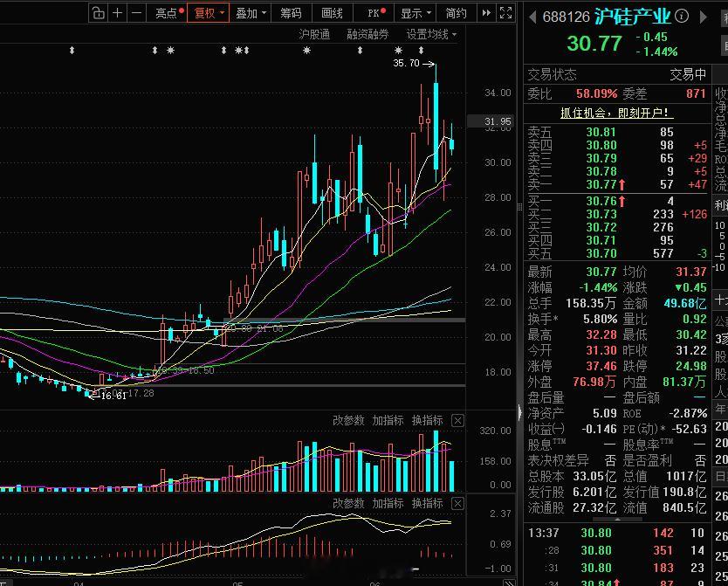Switch to 简约 simple view

coord(456,13)
